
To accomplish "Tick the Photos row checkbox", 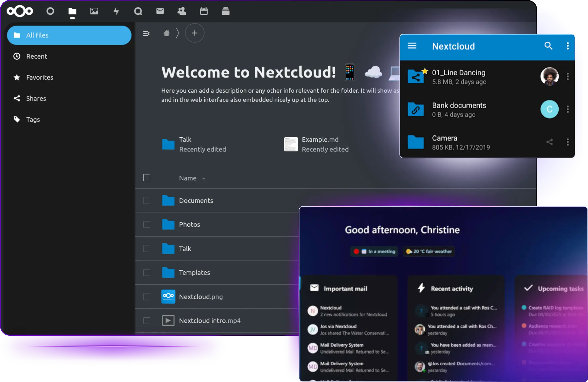I will [147, 225].
